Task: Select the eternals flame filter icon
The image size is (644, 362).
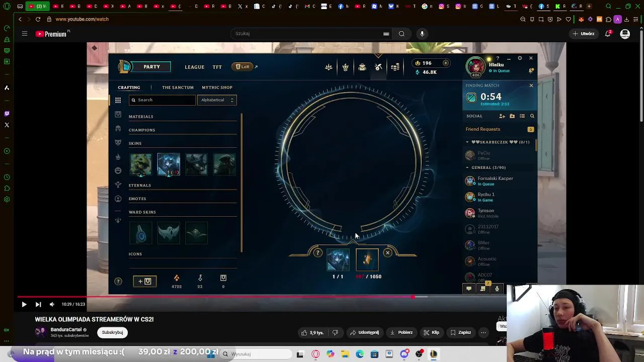Action: coord(118,156)
